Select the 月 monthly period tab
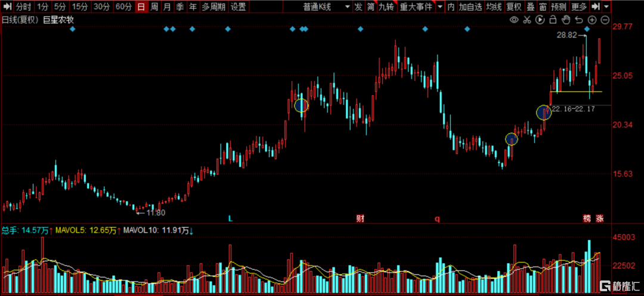The image size is (644, 296). (x=167, y=7)
